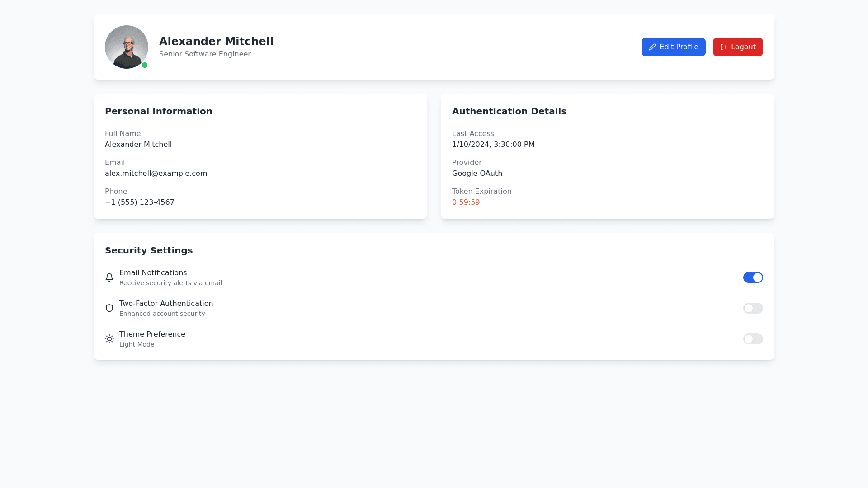Viewport: 868px width, 488px height.
Task: Click the alex.mitchell@example.com email address
Action: pos(156,174)
